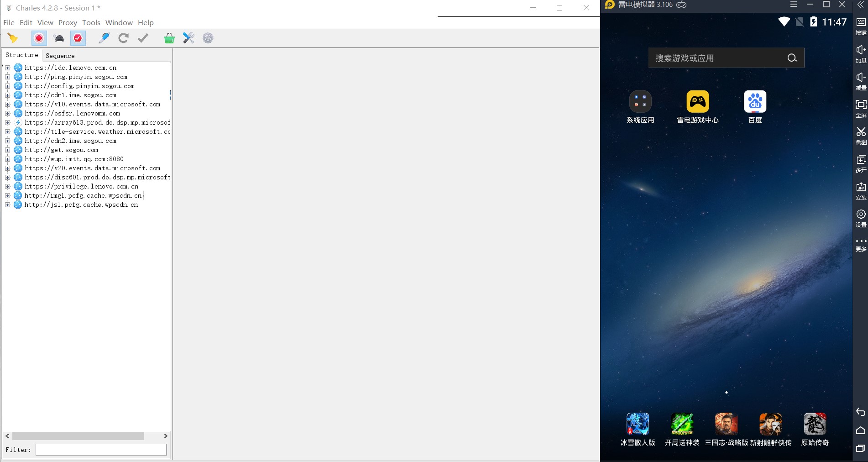868x462 pixels.
Task: Open the 开局送神装 game
Action: (682, 430)
